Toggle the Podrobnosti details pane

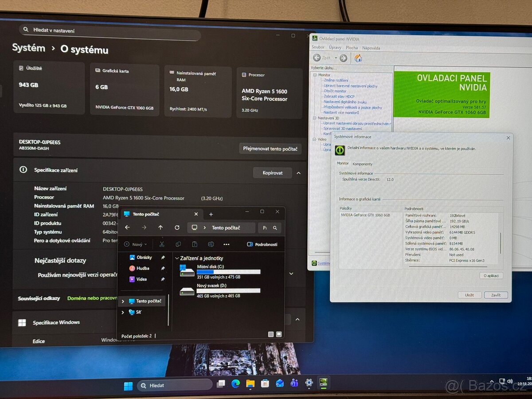[x=262, y=244]
